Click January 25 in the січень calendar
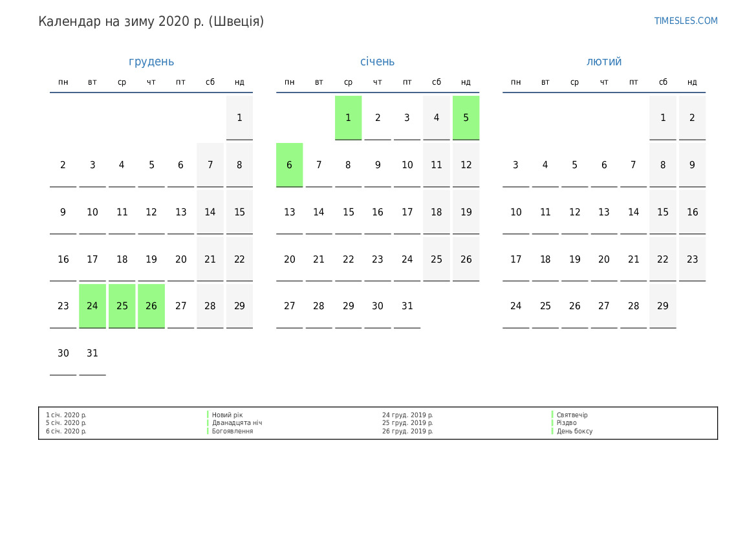The height and width of the screenshot is (535, 756). pos(437,259)
